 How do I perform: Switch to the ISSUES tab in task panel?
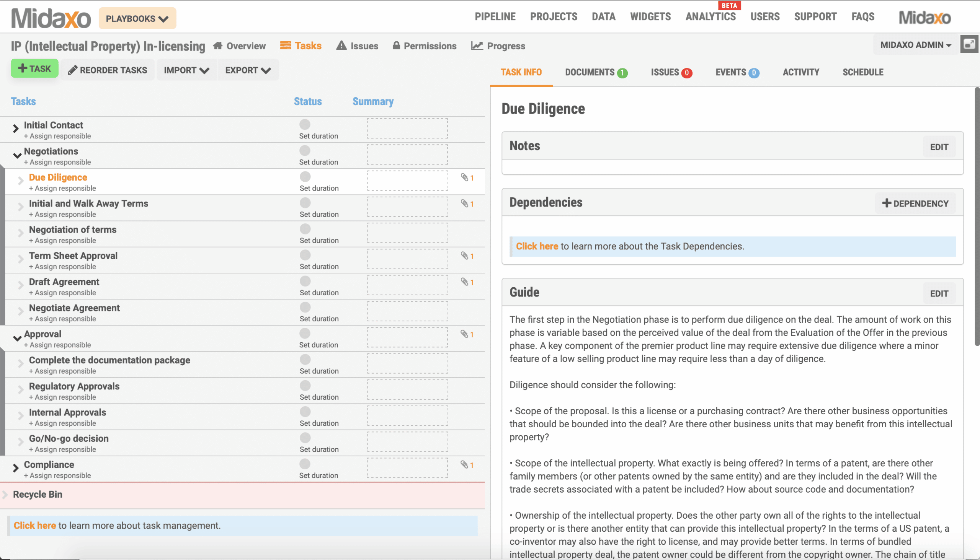click(x=671, y=72)
